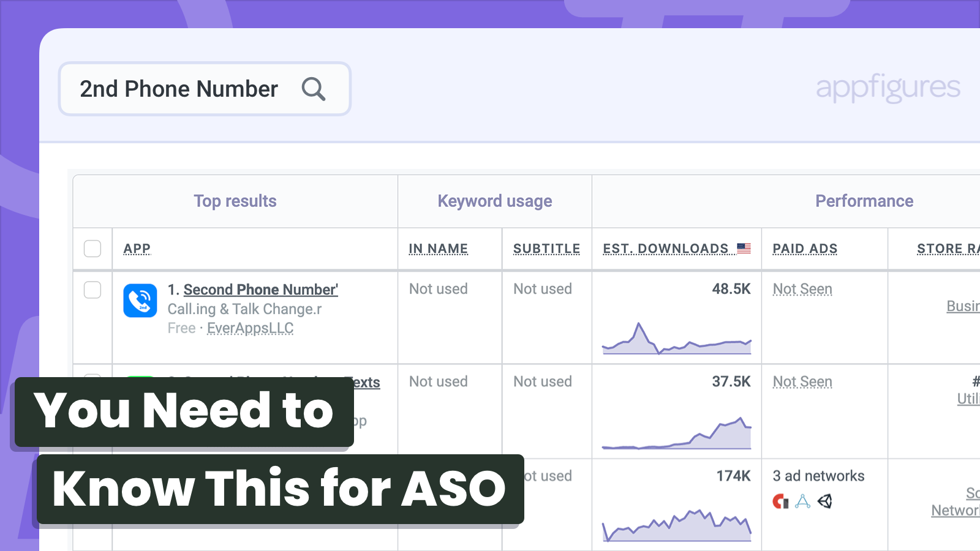Sort results by the APP column
Screen dimensions: 980x551
tap(137, 249)
